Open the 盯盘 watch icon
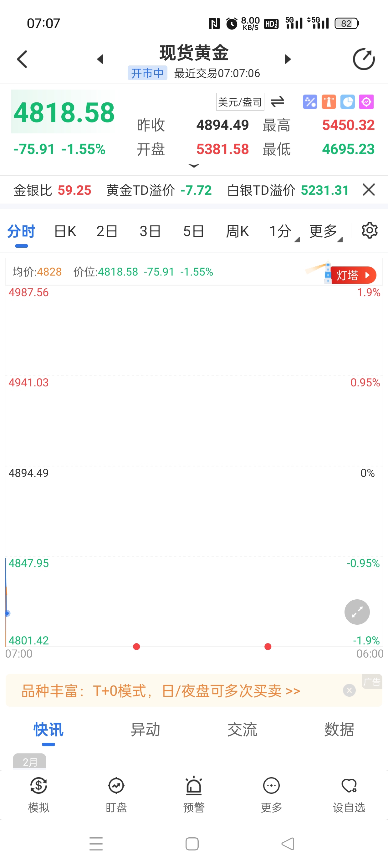The image size is (388, 868). pyautogui.click(x=116, y=793)
